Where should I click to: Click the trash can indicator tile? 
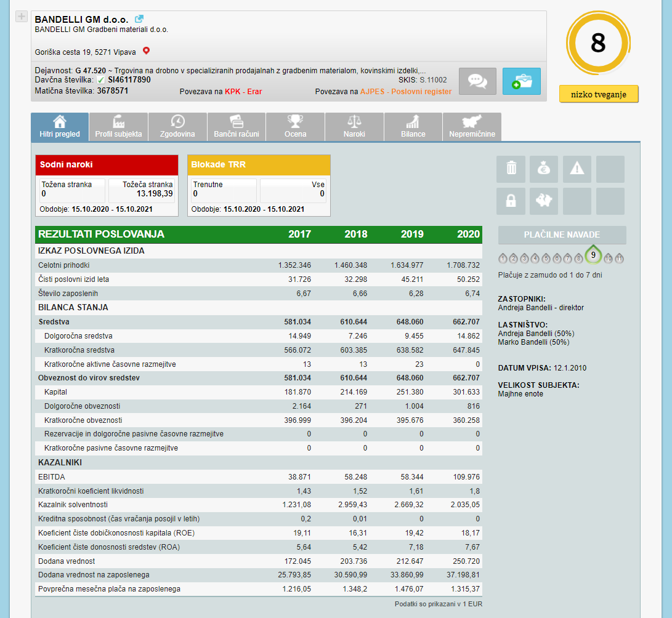(x=511, y=169)
